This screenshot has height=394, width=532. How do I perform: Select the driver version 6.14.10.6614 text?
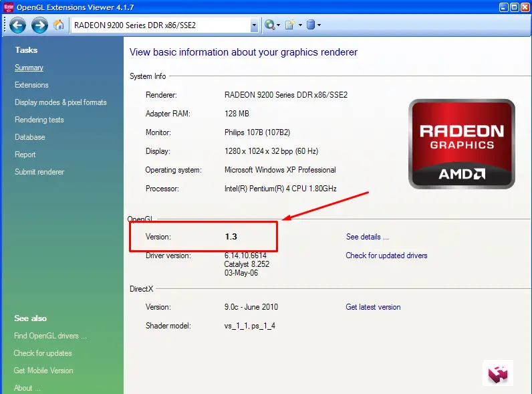(x=245, y=256)
